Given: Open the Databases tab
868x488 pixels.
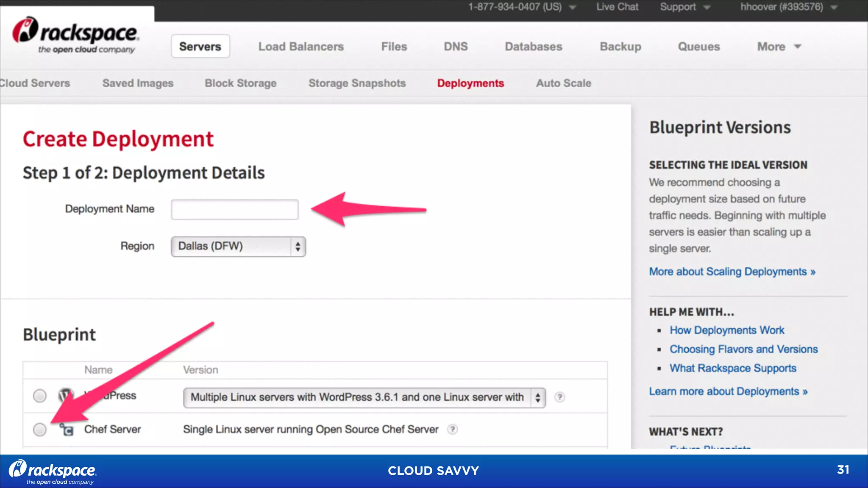Looking at the screenshot, I should [x=533, y=47].
